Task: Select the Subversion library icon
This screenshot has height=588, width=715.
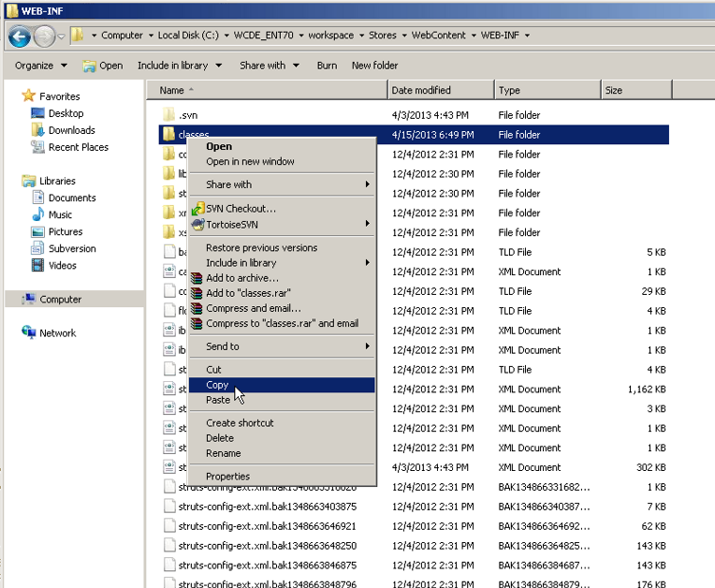Action: pos(38,248)
